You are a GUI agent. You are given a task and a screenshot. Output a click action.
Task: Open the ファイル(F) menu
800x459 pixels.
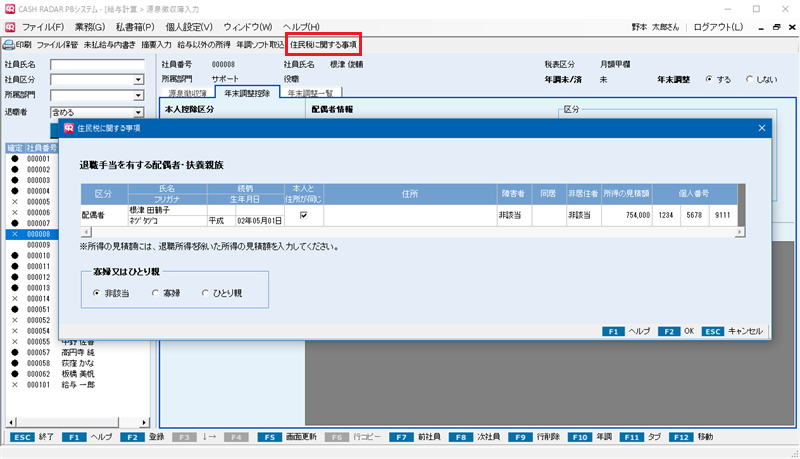[x=43, y=27]
